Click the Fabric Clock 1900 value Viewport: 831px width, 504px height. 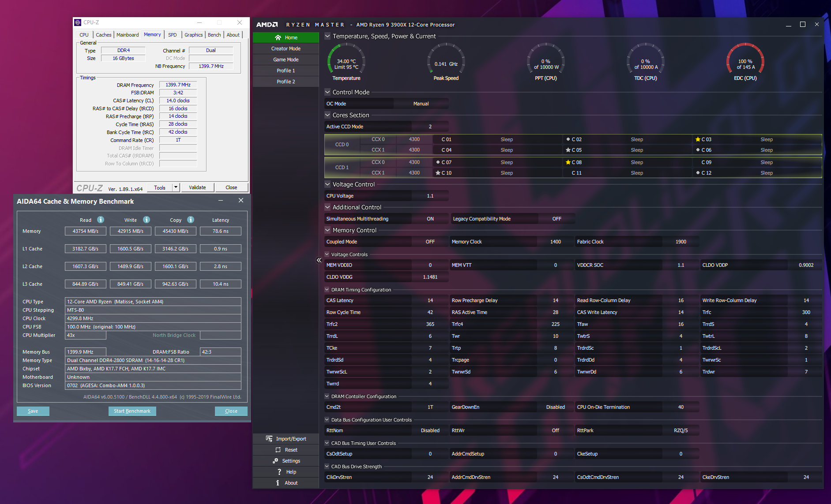(681, 242)
